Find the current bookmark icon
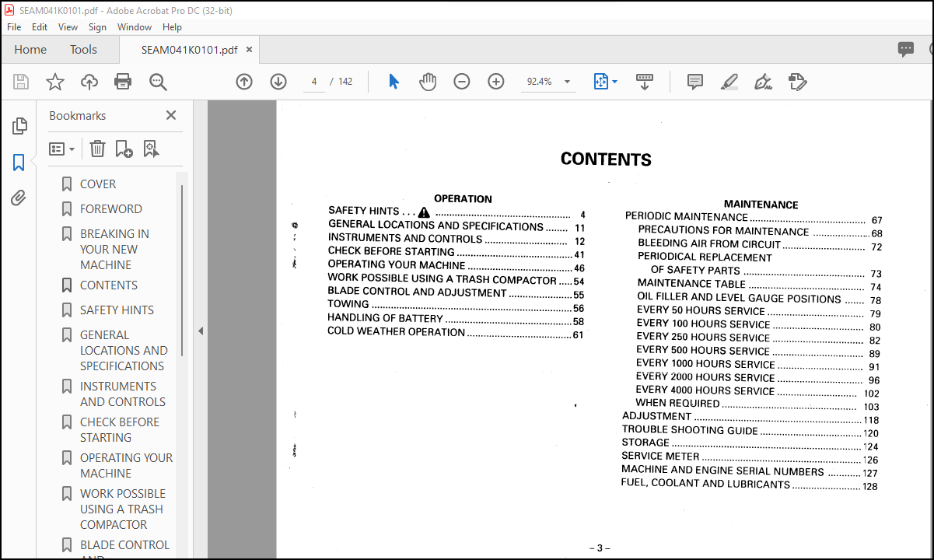 150,149
